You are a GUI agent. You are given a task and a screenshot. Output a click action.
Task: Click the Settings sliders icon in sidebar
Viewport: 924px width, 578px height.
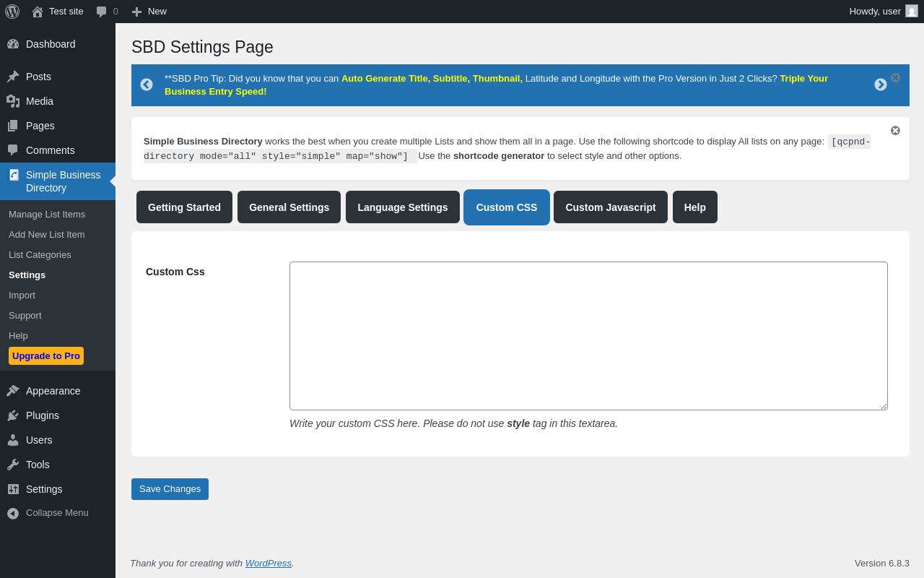pyautogui.click(x=13, y=489)
